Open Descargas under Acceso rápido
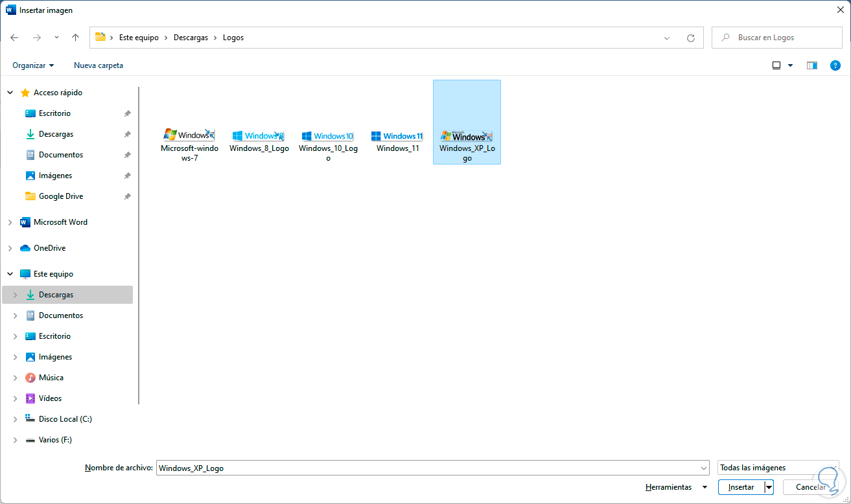851x504 pixels. pyautogui.click(x=56, y=134)
